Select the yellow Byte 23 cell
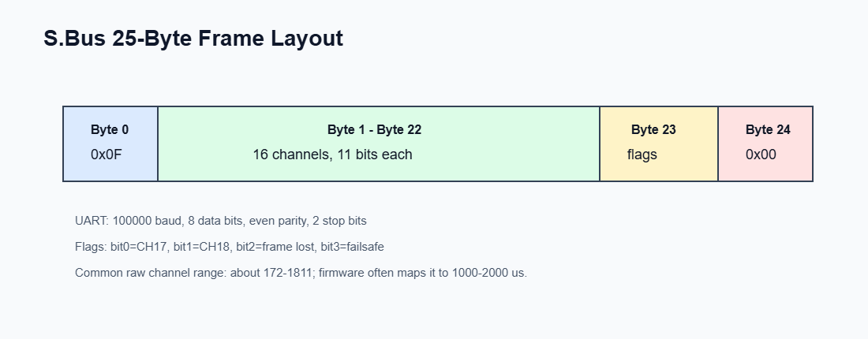 [659, 143]
